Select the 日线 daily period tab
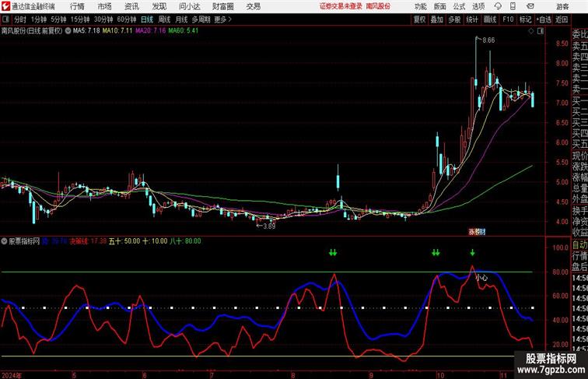The height and width of the screenshot is (379, 588). pos(147,19)
